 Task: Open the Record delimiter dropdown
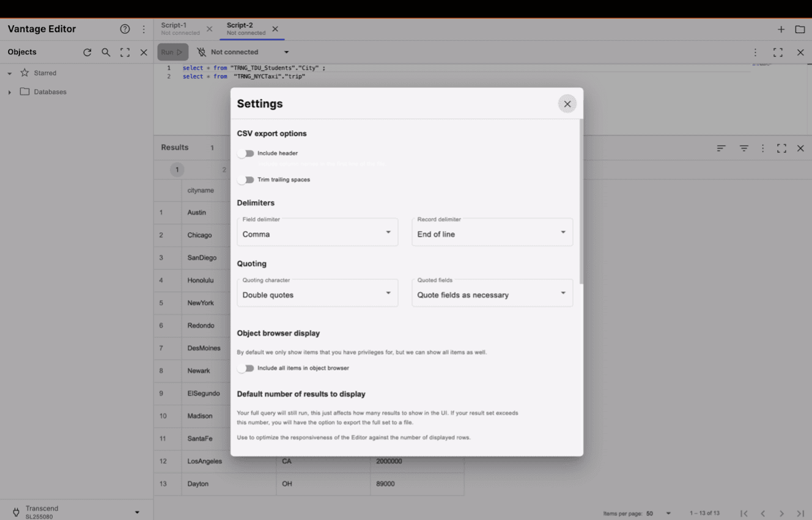pyautogui.click(x=492, y=233)
